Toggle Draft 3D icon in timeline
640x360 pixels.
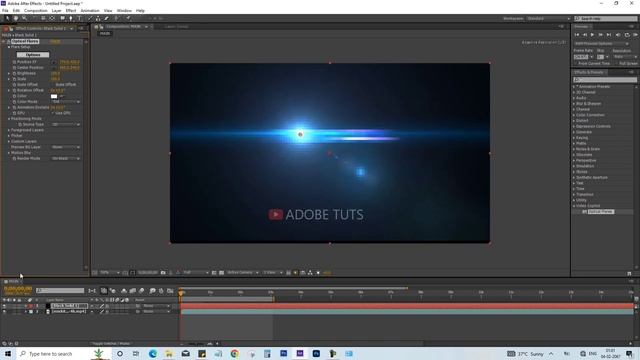[x=113, y=291]
